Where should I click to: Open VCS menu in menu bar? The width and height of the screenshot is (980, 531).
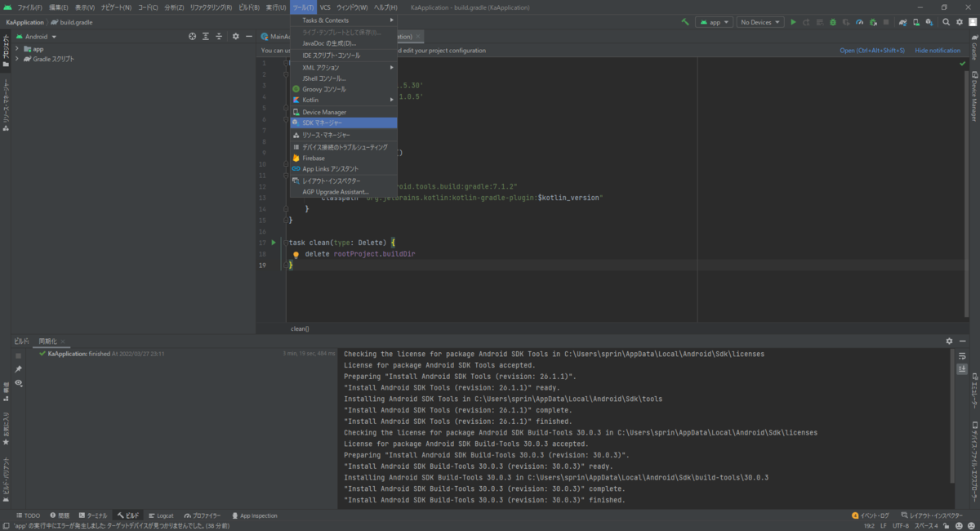coord(325,7)
